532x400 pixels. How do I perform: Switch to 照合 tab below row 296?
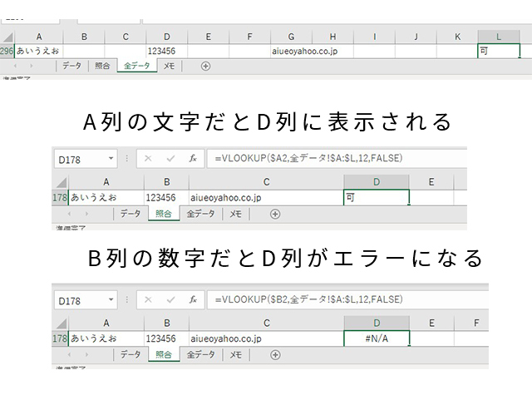pos(102,66)
